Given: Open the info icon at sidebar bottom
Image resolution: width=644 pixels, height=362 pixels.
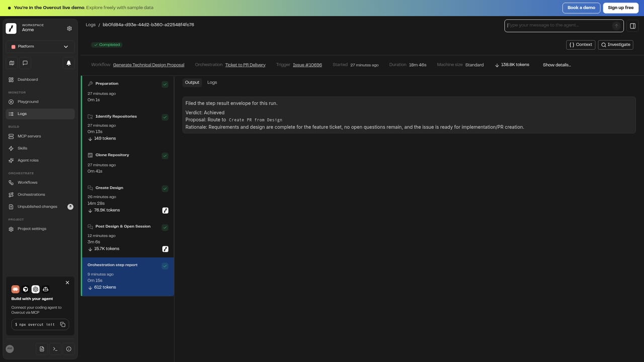Looking at the screenshot, I should [69, 349].
